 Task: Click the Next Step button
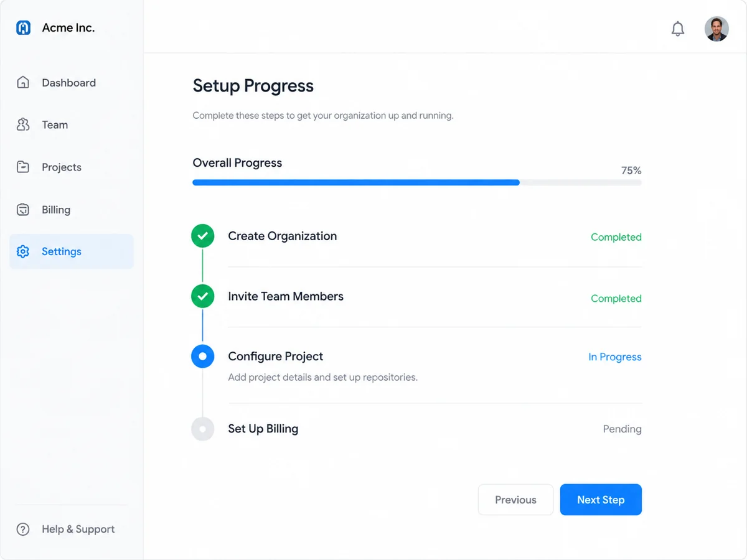(x=601, y=500)
